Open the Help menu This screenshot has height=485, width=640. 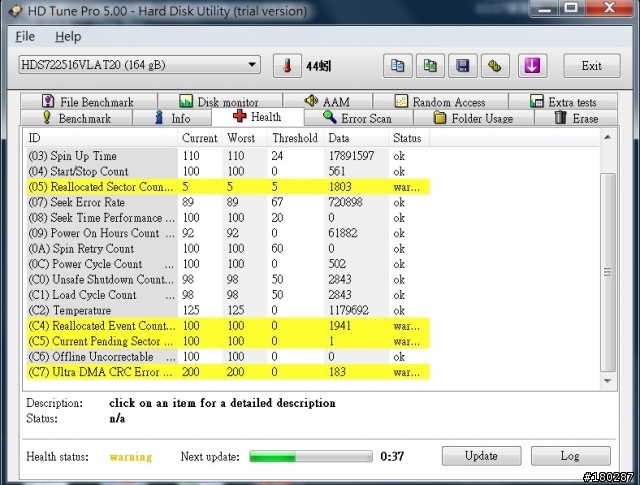68,36
